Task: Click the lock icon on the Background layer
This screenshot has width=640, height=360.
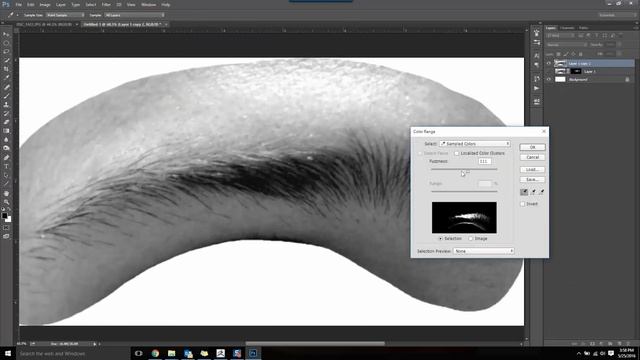Action: pyautogui.click(x=627, y=80)
